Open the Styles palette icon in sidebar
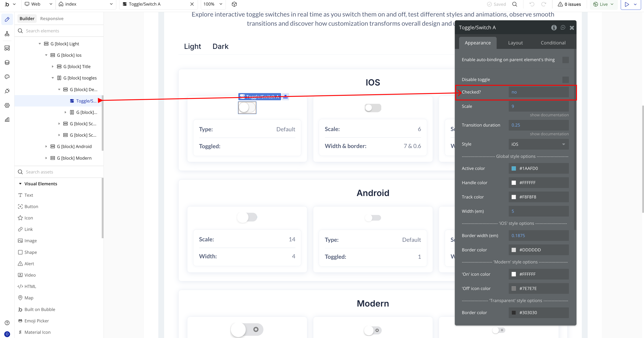The height and width of the screenshot is (338, 644). point(7,77)
